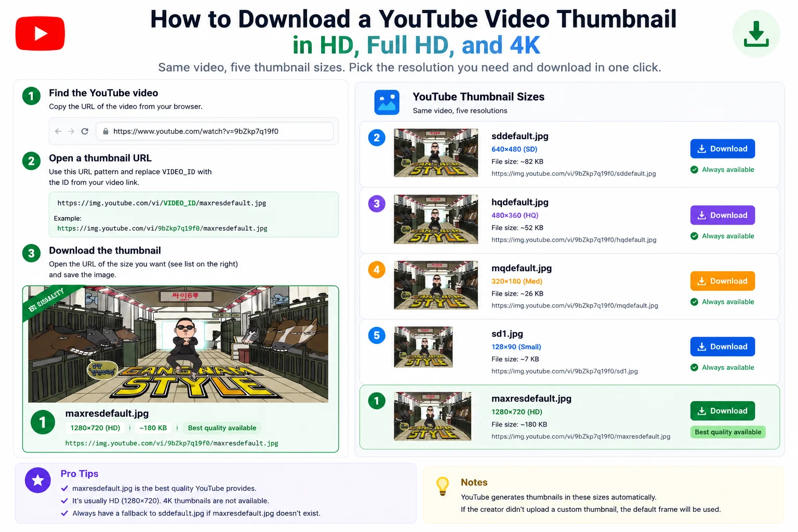Click the VIDEO_ID pattern URL in the code box

click(162, 203)
